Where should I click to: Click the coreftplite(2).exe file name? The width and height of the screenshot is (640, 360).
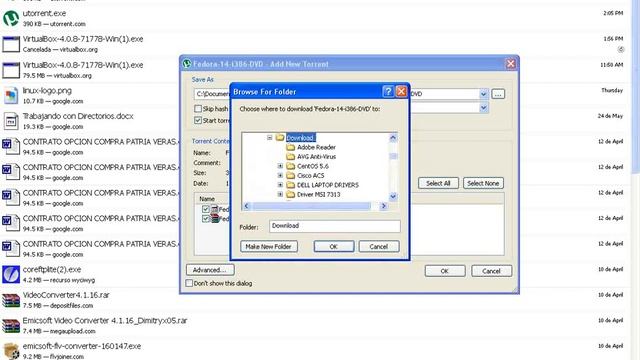52,269
